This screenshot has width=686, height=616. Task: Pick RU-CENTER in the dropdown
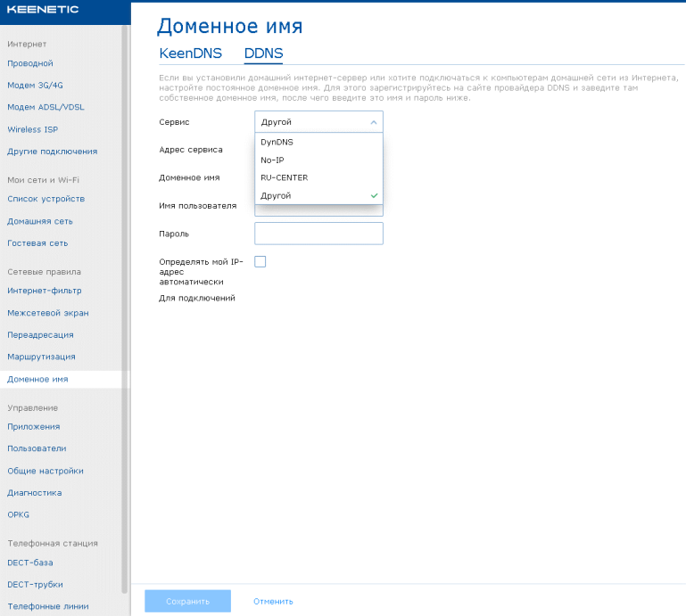click(318, 177)
